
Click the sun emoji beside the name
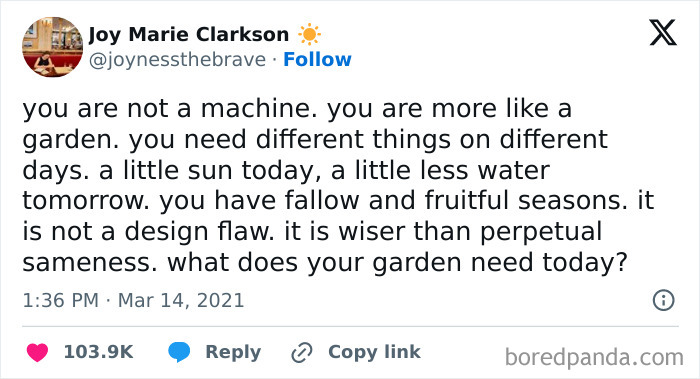[x=309, y=34]
